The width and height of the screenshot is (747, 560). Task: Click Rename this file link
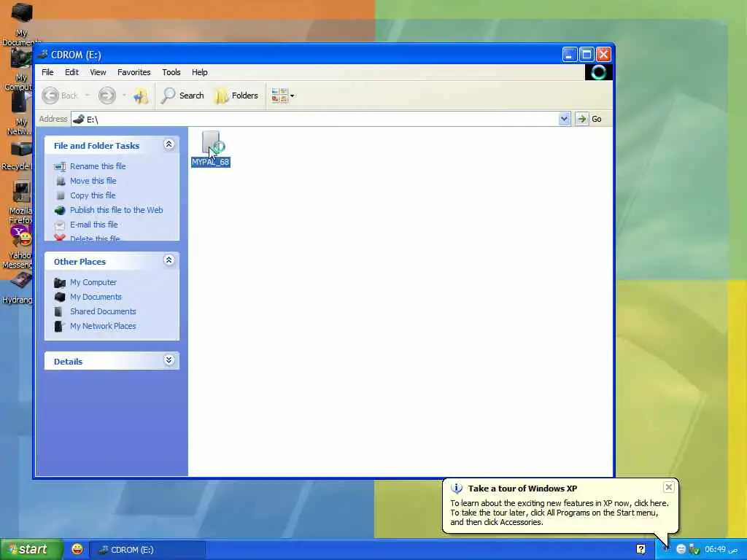98,166
